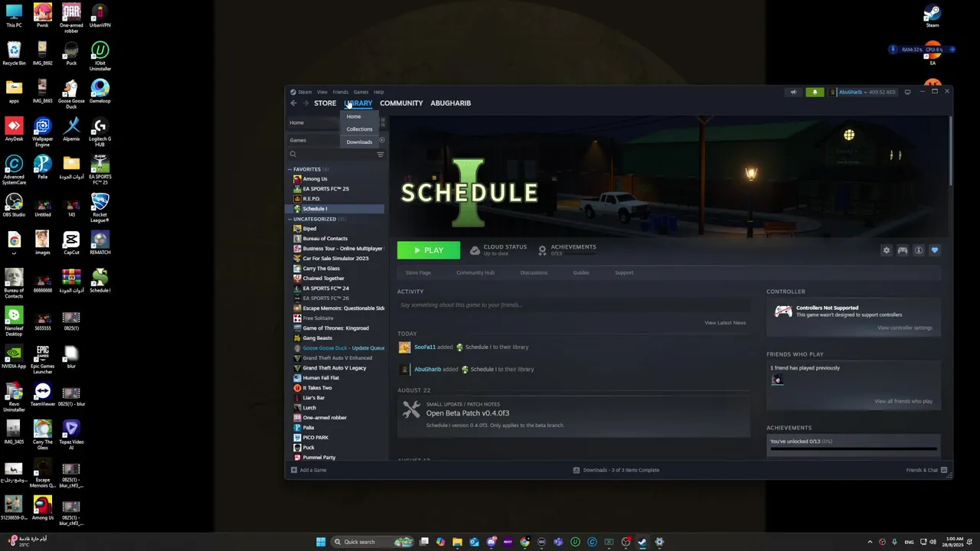The height and width of the screenshot is (551, 980).
Task: Open Chrome from the taskbar
Action: [524, 542]
